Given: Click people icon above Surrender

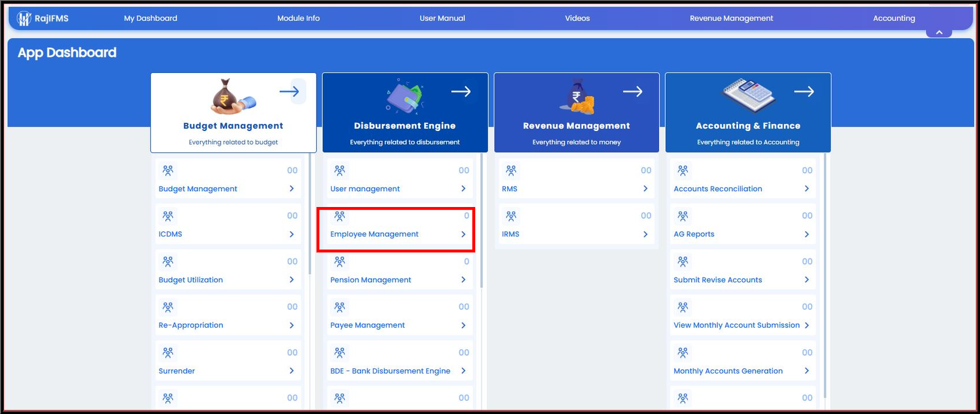Looking at the screenshot, I should 168,352.
